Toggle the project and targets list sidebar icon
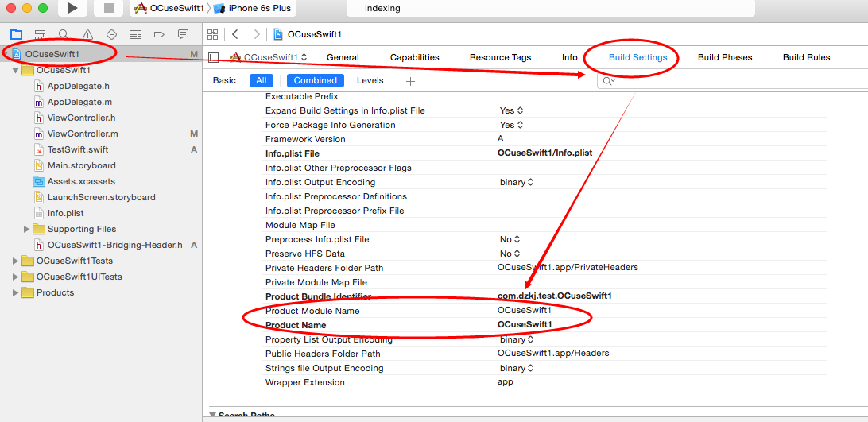Viewport: 868px width, 422px height. point(214,57)
